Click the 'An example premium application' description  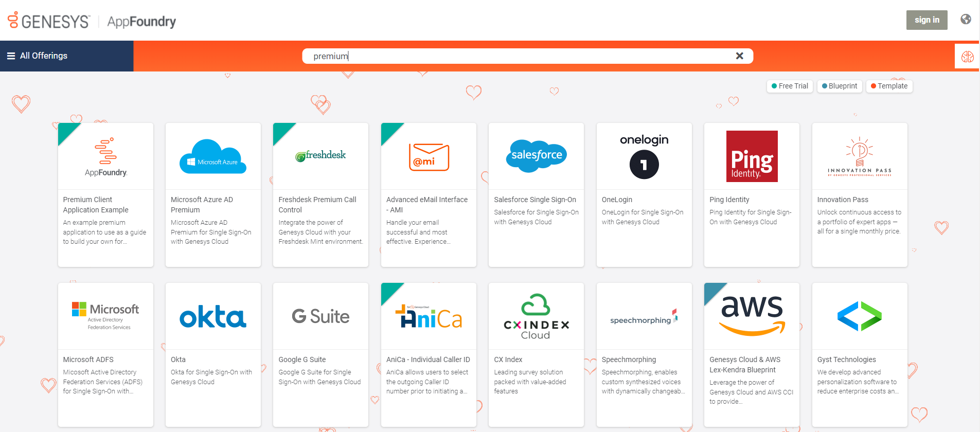(104, 232)
